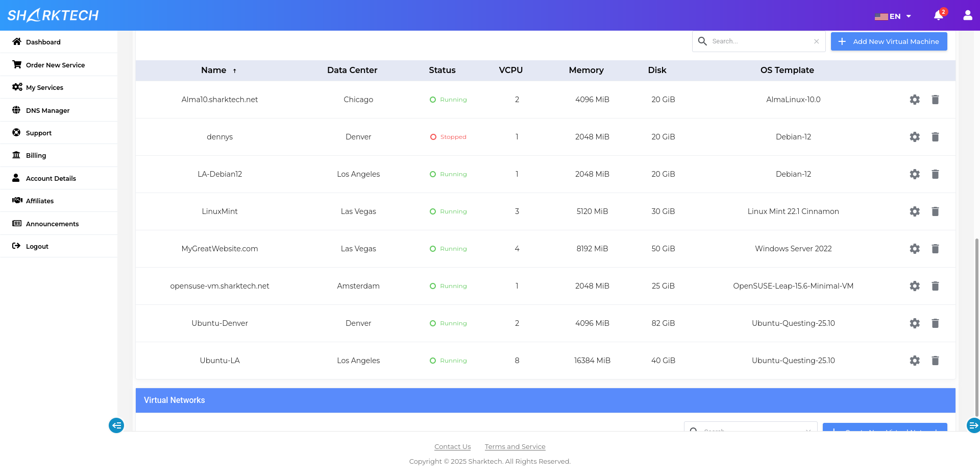Open Billing from the sidebar

(x=36, y=155)
